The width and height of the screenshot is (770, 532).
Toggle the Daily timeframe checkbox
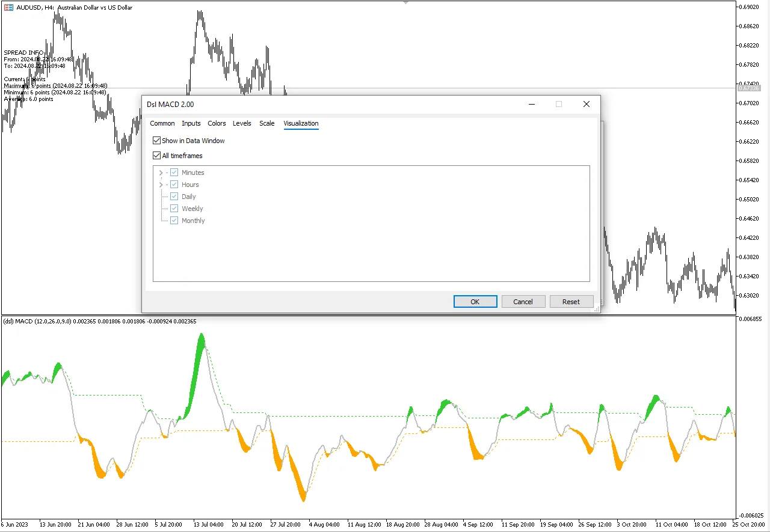click(x=174, y=197)
